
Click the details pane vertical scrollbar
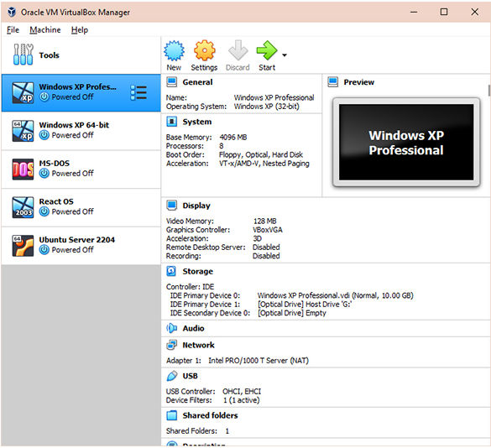click(488, 91)
